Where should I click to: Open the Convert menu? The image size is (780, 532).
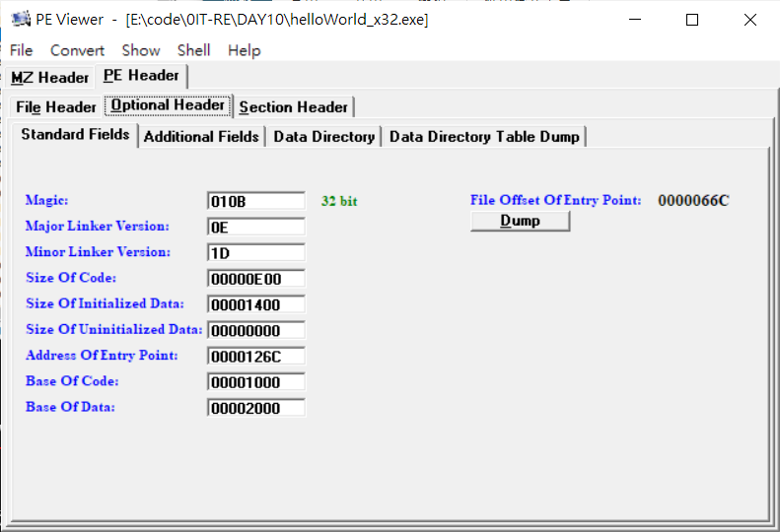coord(77,50)
